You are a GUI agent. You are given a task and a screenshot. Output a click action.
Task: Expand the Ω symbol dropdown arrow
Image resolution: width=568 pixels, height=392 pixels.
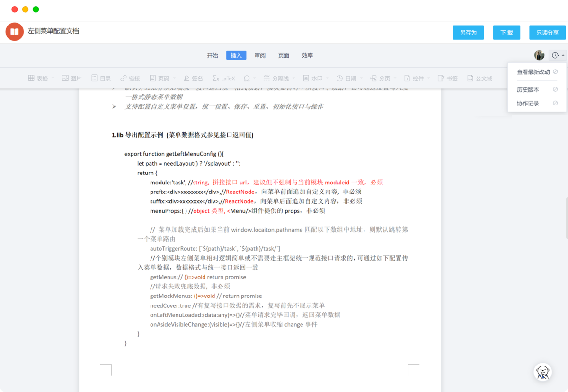click(x=255, y=78)
